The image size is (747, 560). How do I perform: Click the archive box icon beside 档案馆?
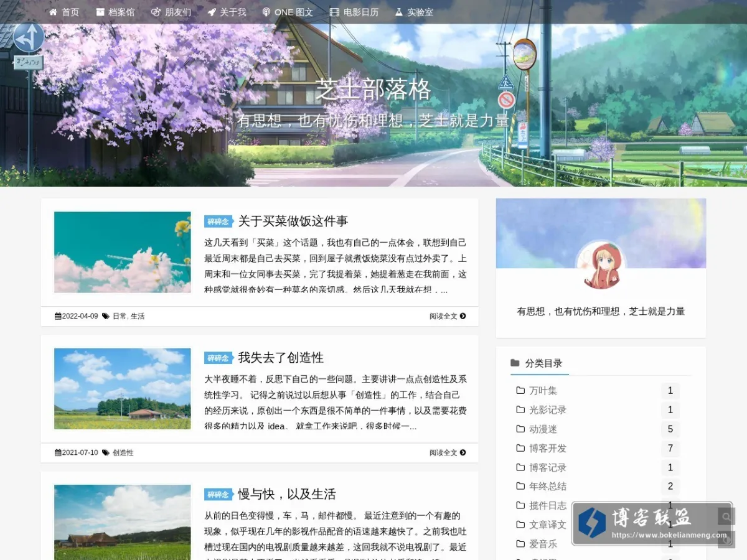point(100,12)
